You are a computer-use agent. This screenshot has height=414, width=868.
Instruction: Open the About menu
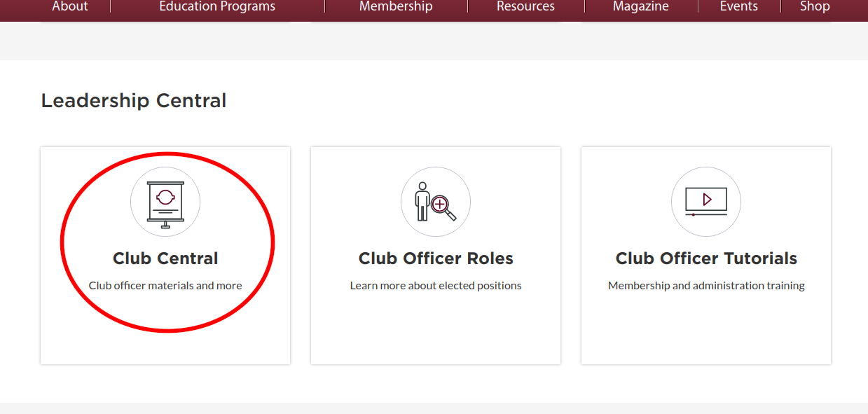70,7
